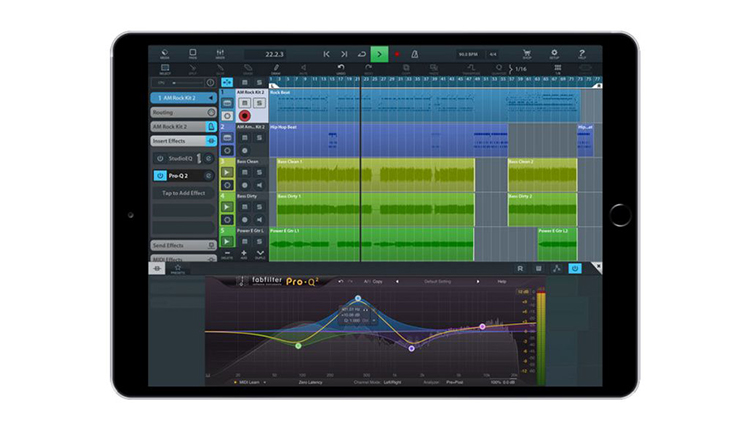Toggle monitoring on Bass Dirty track
This screenshot has width=750, height=430.
[x=259, y=220]
